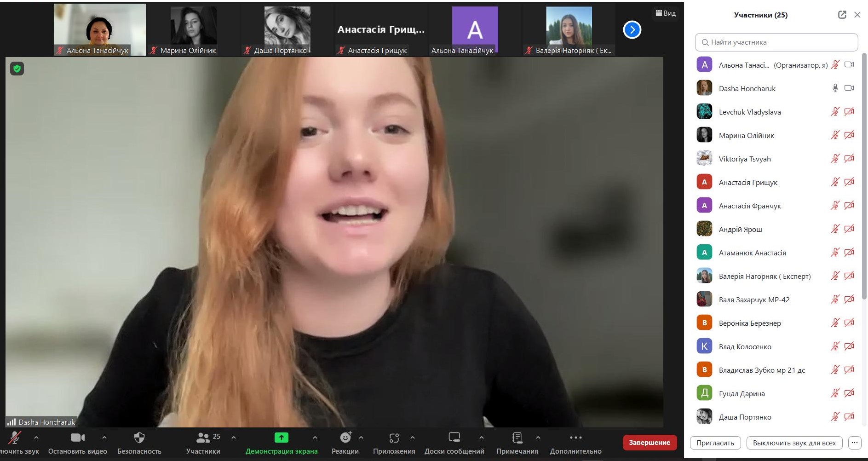Click the red End meeting button
This screenshot has width=868, height=461.
(x=649, y=443)
